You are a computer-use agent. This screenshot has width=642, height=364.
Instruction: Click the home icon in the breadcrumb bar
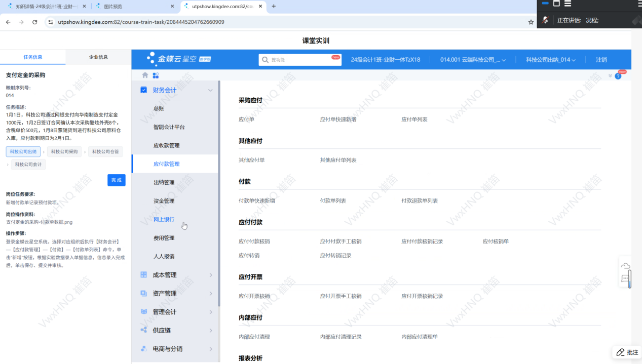(145, 75)
